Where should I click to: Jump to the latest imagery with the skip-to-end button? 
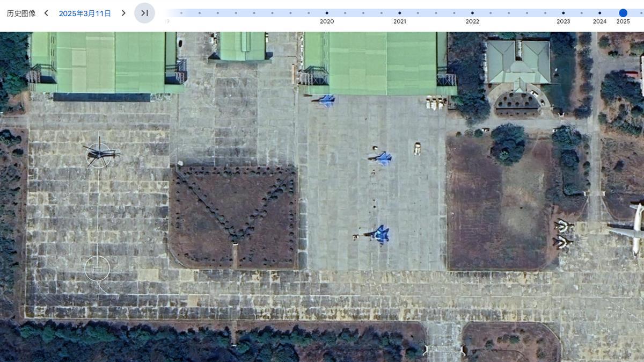point(144,13)
